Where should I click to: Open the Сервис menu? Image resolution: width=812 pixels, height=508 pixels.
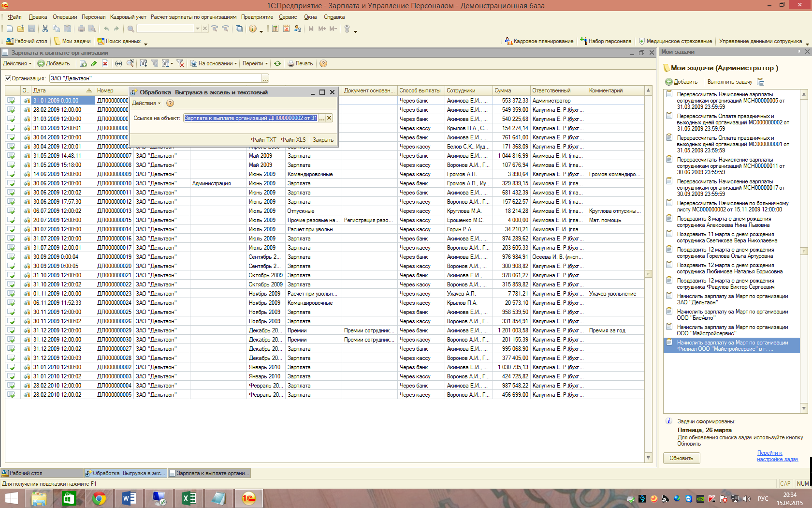point(288,17)
